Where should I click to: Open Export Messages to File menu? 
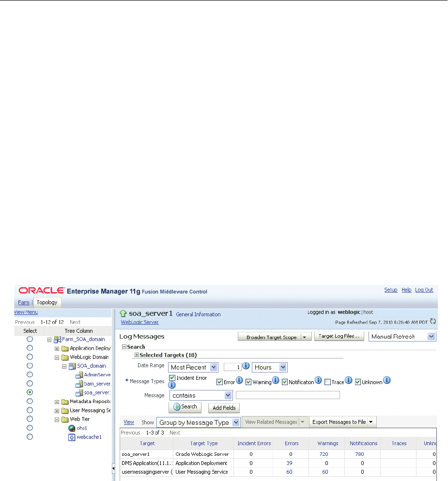tap(342, 422)
